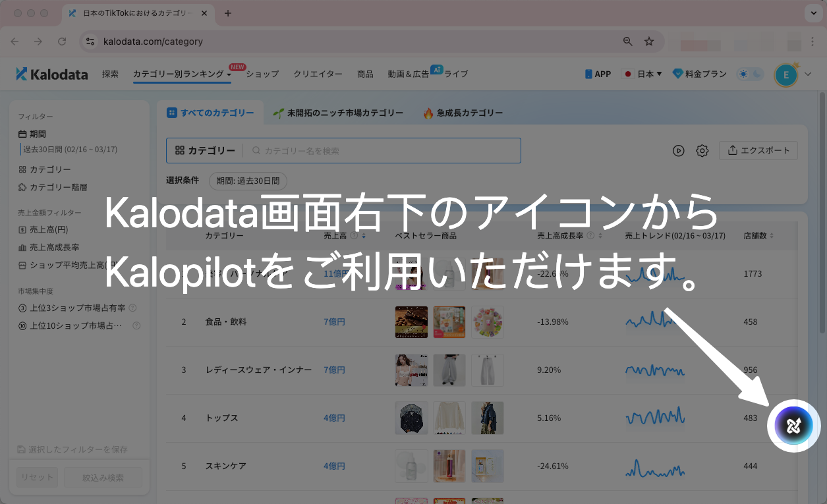
Task: Open the 商品 nav menu
Action: (x=365, y=74)
